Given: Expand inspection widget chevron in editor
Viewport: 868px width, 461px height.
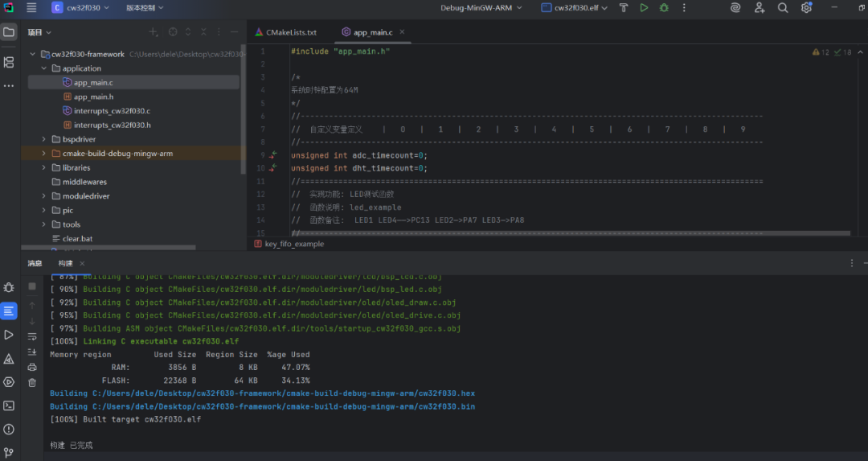Looking at the screenshot, I should click(x=860, y=52).
